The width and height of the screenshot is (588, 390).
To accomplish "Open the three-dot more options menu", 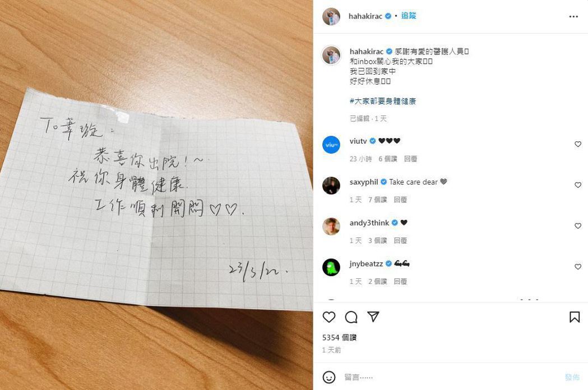I will [x=573, y=16].
